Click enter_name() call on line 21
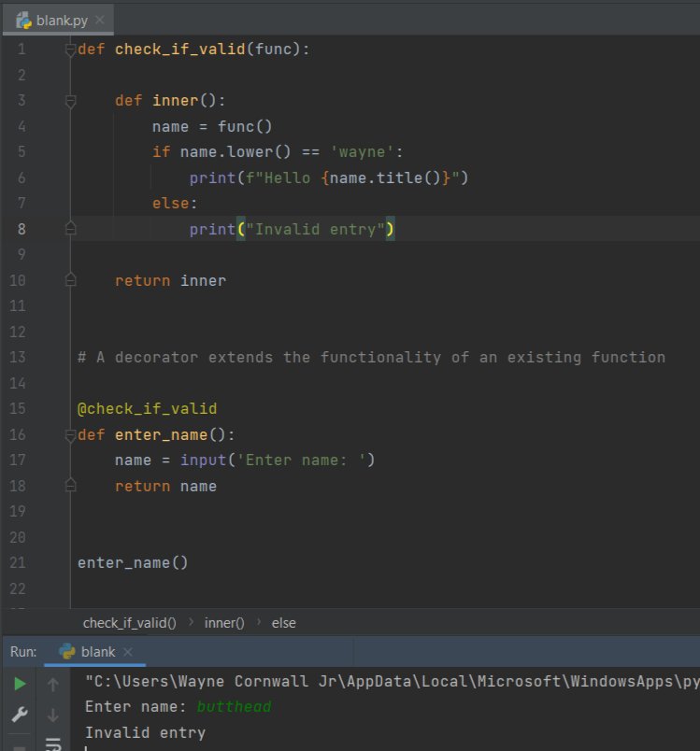The width and height of the screenshot is (700, 751). [x=133, y=562]
